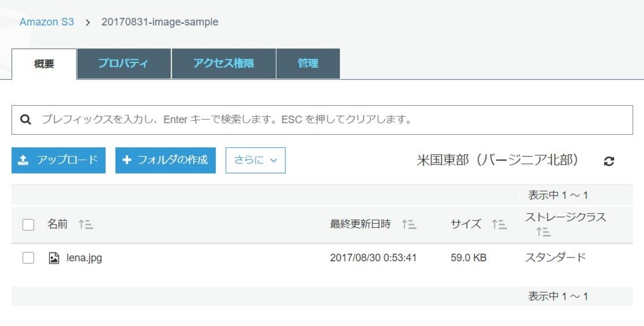Select the 概要 tab
Screen dimensions: 644x326
(x=44, y=64)
